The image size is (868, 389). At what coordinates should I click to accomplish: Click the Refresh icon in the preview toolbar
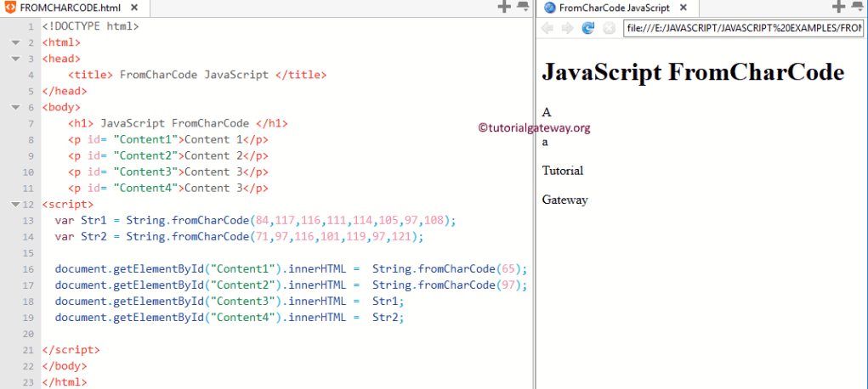[588, 28]
